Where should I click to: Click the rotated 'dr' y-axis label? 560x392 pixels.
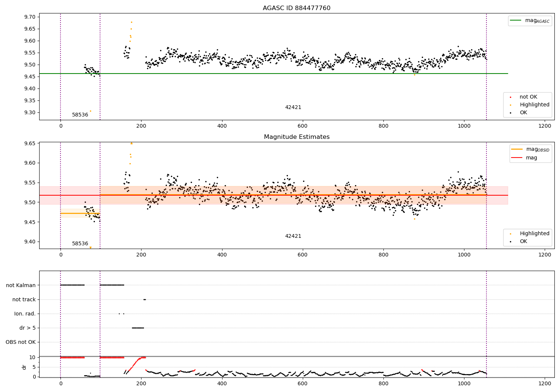[x=24, y=367]
